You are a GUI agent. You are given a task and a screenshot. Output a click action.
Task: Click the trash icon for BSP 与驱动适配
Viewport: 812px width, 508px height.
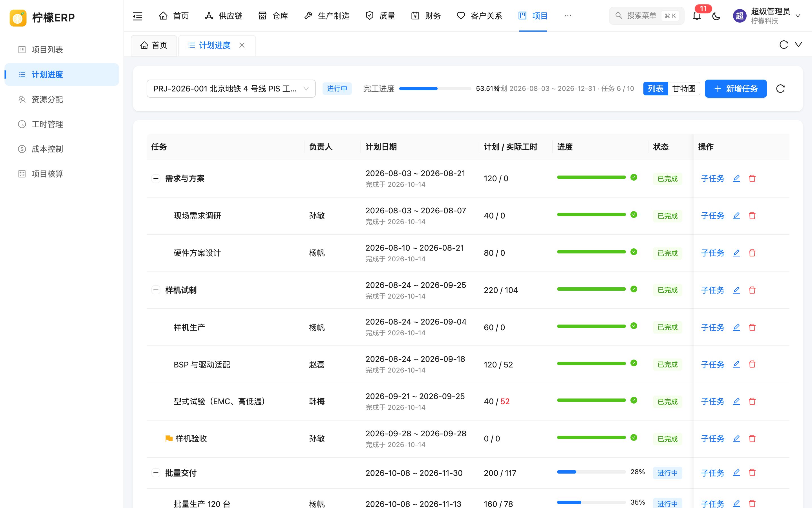coord(752,364)
